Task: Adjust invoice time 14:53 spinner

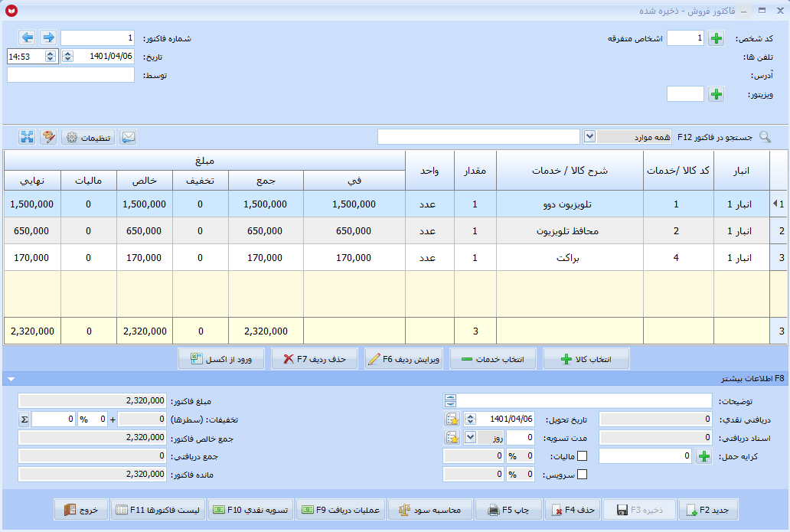Action: pyautogui.click(x=51, y=57)
